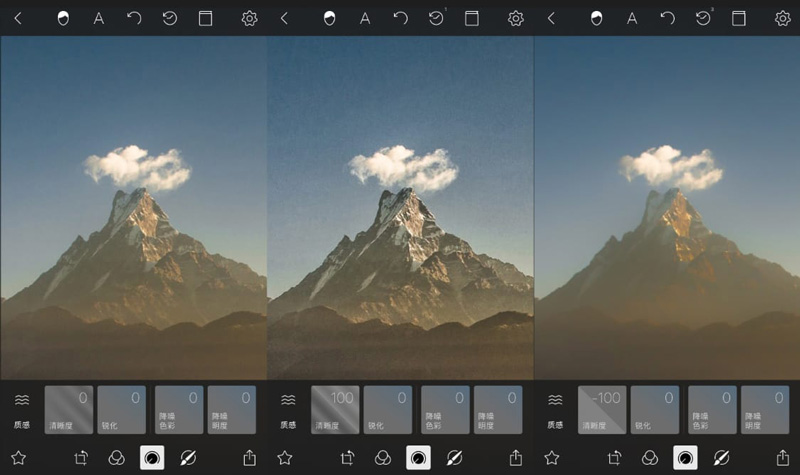Open the filters overlapping-circles icon in the middle panel
800x475 pixels.
[x=383, y=457]
